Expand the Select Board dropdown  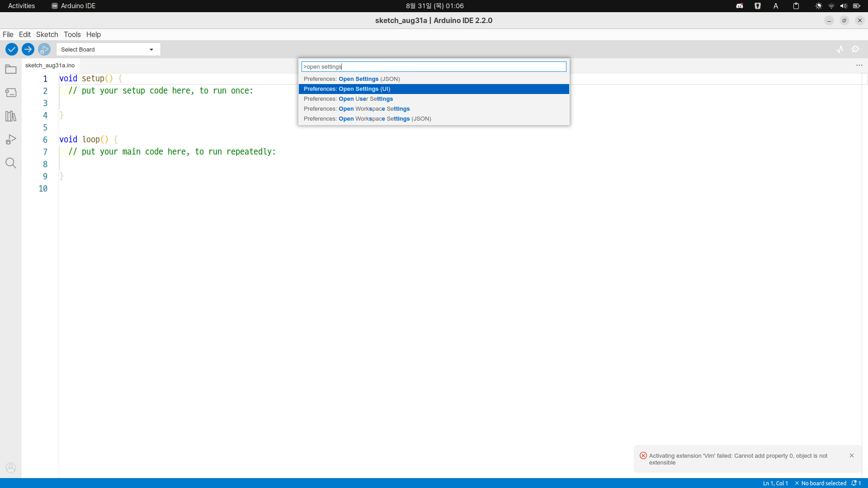click(108, 50)
